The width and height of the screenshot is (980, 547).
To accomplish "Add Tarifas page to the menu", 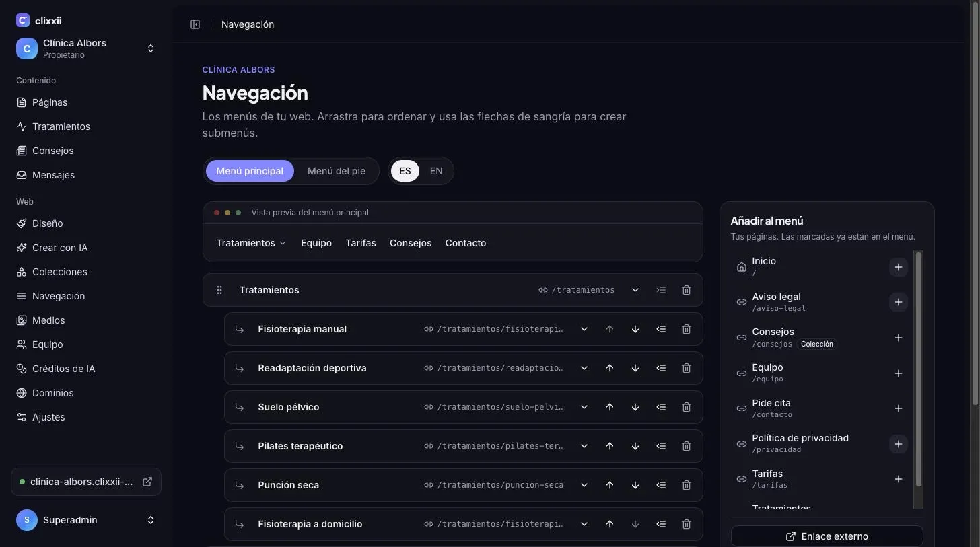I will pos(898,479).
